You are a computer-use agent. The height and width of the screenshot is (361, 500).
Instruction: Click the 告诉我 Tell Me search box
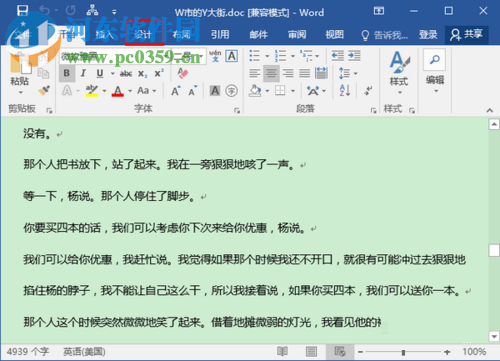[x=384, y=35]
